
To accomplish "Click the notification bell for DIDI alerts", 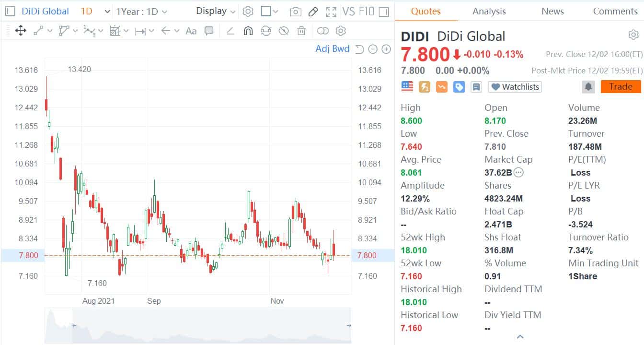I will [x=588, y=87].
